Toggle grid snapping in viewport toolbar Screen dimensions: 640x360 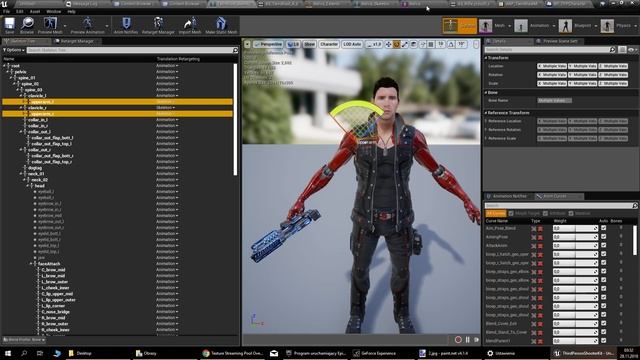pyautogui.click(x=431, y=44)
